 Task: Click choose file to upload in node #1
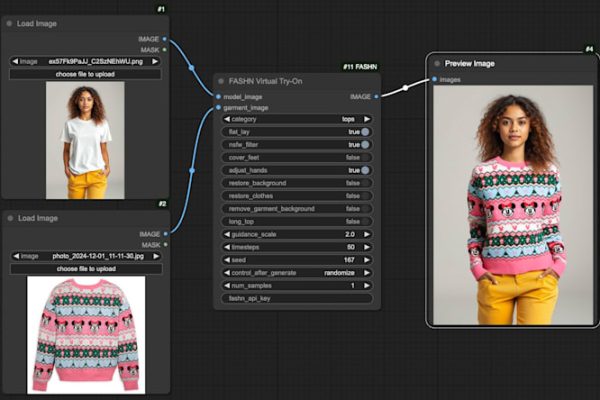pos(85,74)
